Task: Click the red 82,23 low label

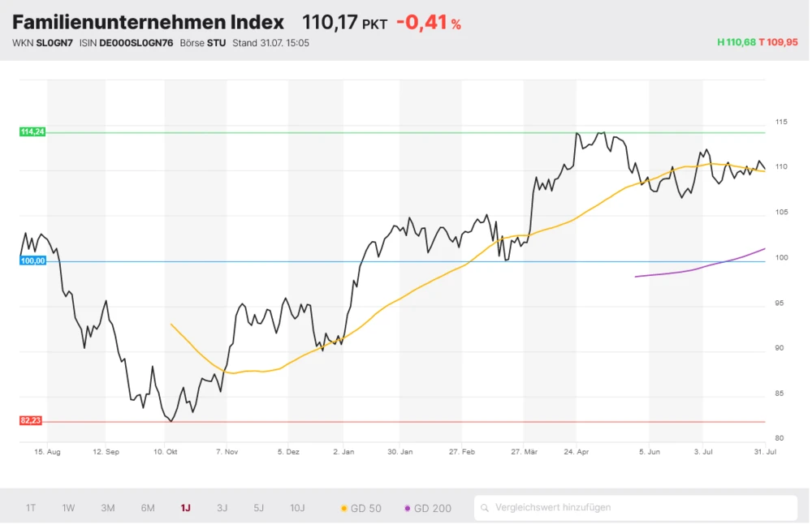Action: (x=31, y=420)
